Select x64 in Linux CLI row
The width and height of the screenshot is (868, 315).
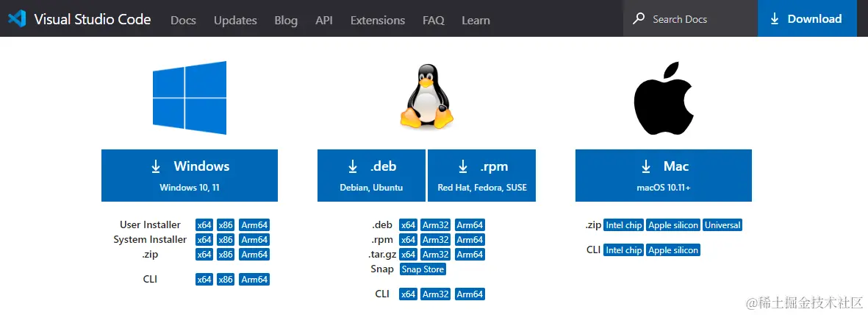point(408,294)
